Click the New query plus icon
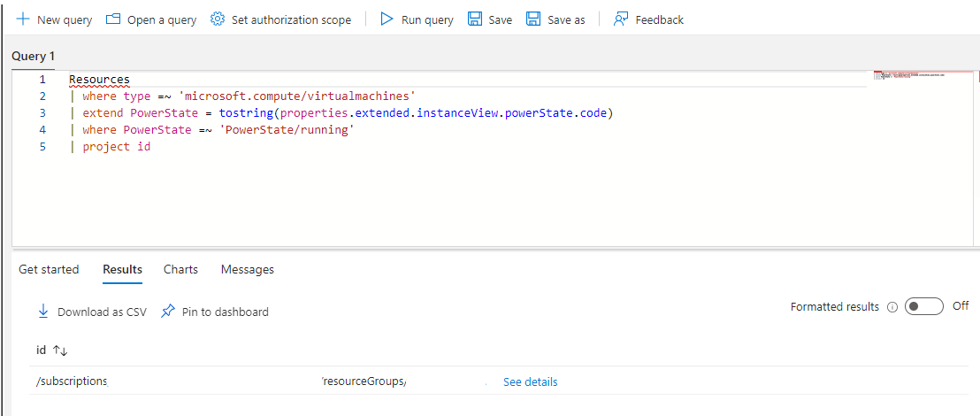This screenshot has width=980, height=416. point(22,19)
